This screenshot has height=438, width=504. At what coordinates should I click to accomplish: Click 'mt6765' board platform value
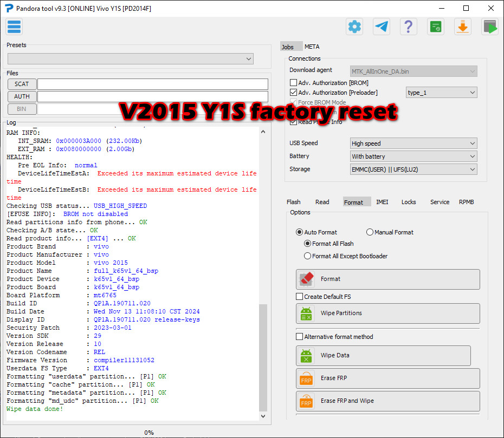coord(105,295)
